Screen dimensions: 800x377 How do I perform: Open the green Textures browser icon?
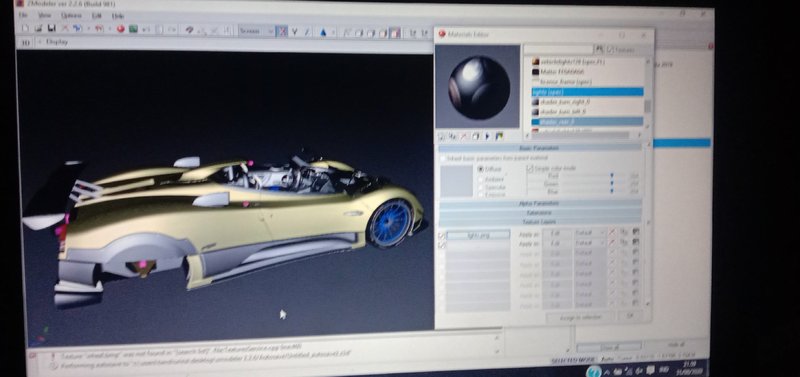(x=133, y=29)
